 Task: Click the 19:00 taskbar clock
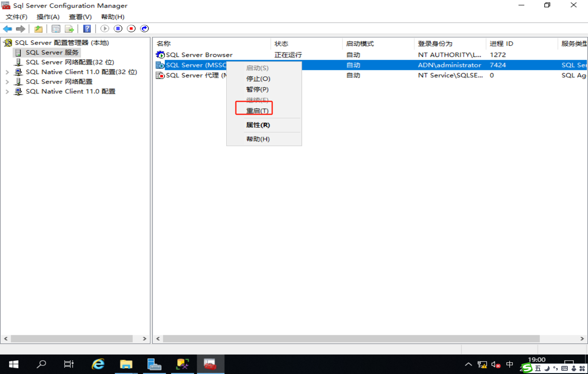tap(536, 359)
